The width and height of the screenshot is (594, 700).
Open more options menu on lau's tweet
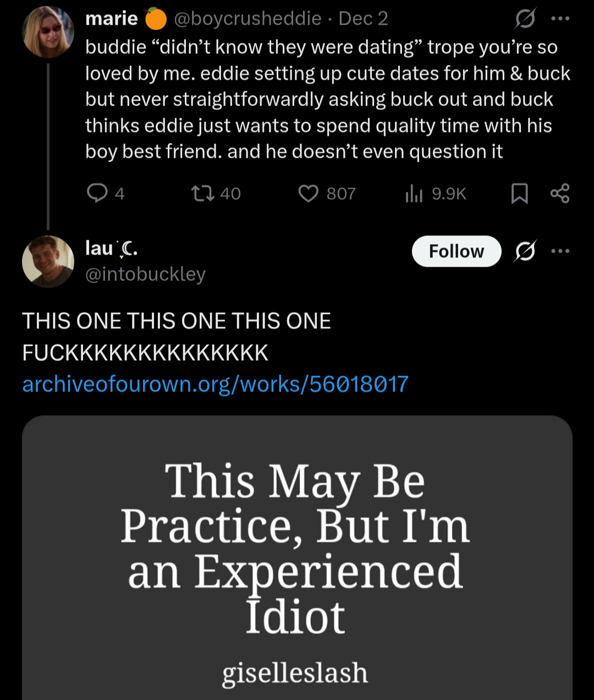pos(560,251)
